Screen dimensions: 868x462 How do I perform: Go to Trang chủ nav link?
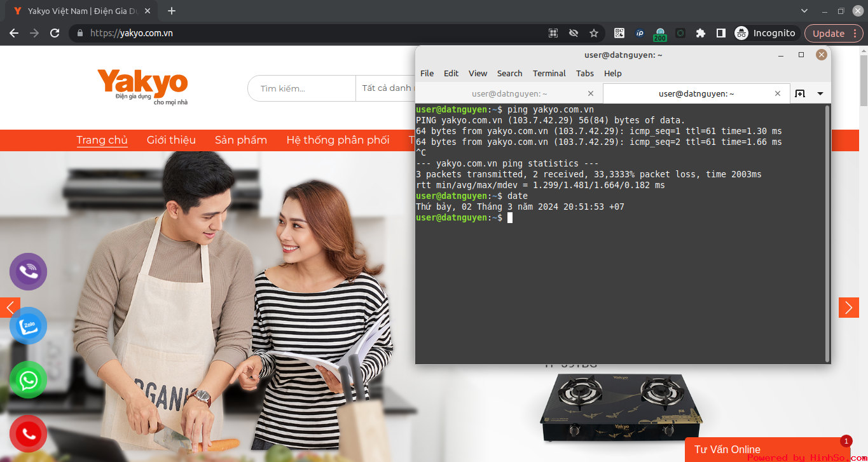(102, 140)
